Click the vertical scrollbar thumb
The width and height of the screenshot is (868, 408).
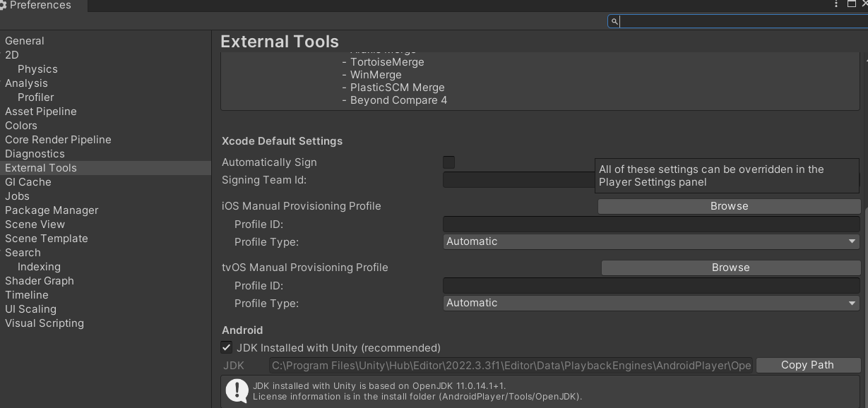pyautogui.click(x=865, y=307)
